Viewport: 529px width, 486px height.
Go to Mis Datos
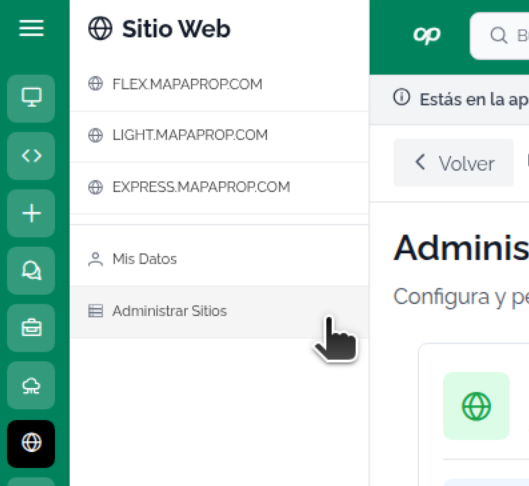219,259
